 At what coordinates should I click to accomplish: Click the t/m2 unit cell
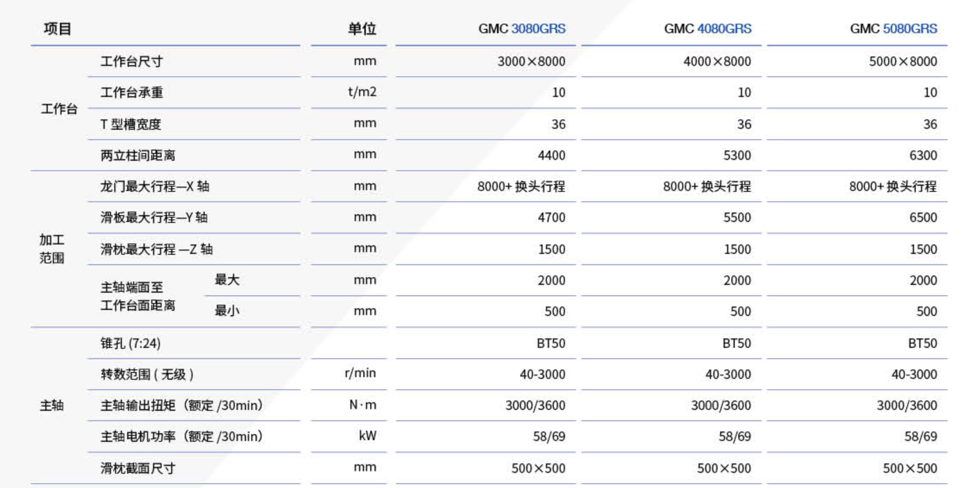(x=362, y=92)
